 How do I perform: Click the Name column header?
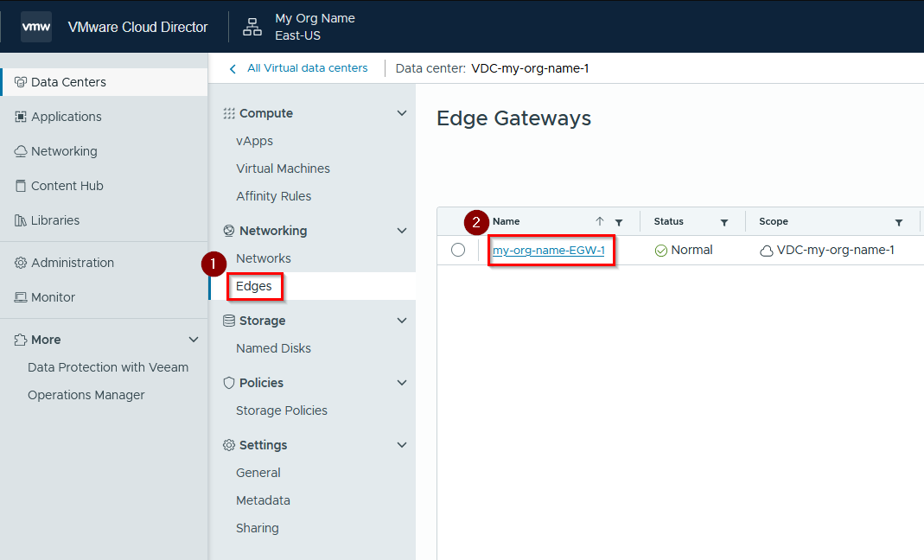[x=507, y=221]
